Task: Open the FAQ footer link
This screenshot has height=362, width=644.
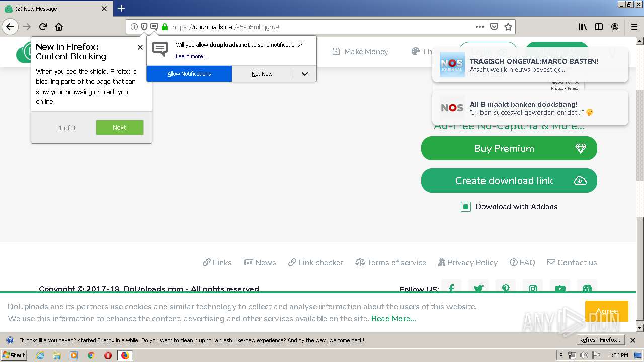Action: click(x=522, y=262)
